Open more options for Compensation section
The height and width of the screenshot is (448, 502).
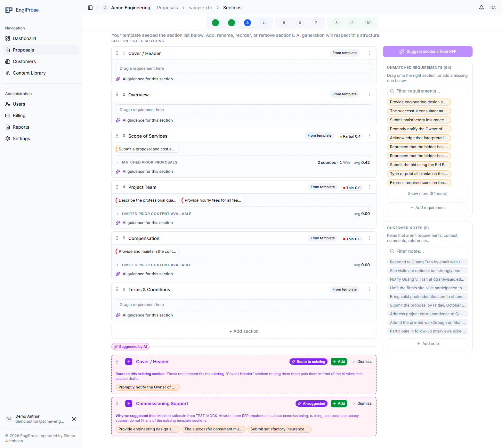pos(369,238)
